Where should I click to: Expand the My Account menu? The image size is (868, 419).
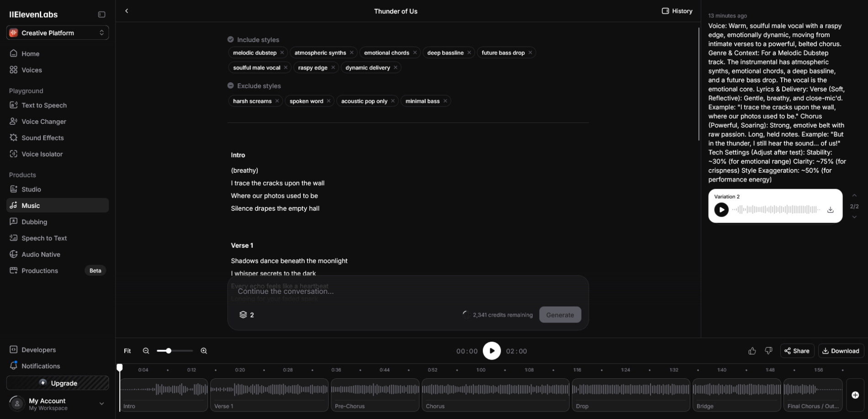coord(101,403)
